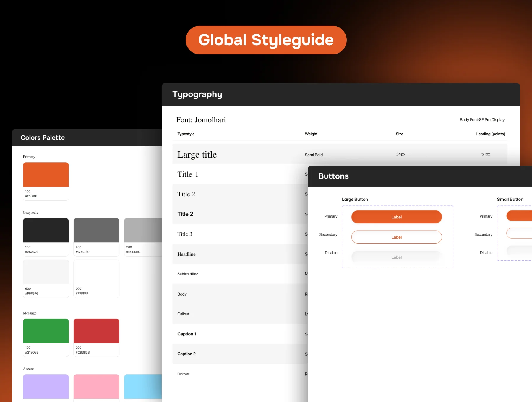
Task: Click the 'Caption 1' typestyle row
Action: [240, 334]
